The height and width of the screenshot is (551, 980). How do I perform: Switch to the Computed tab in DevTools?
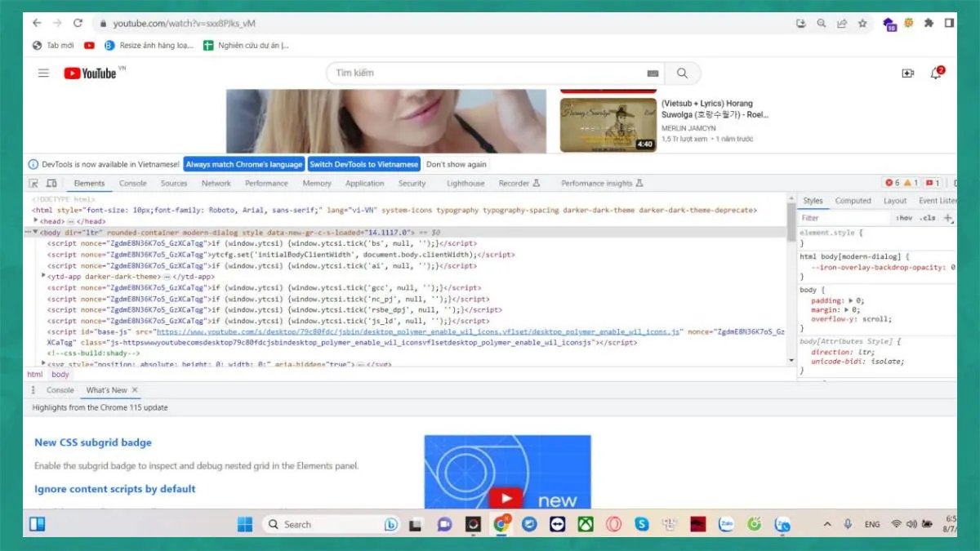click(x=853, y=199)
